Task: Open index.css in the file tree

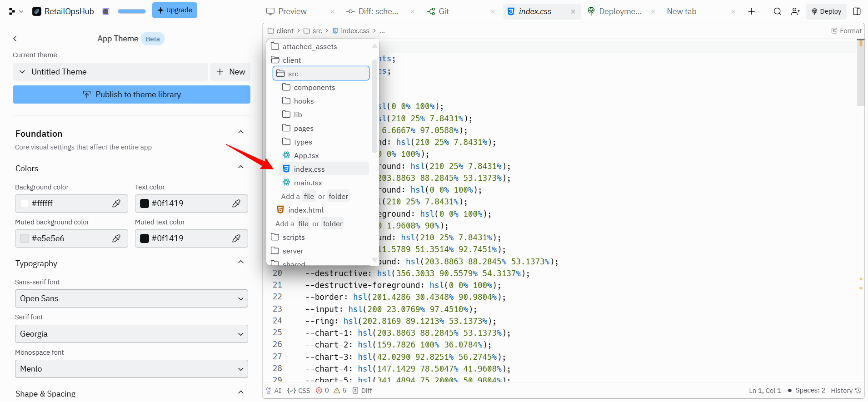Action: (324, 169)
